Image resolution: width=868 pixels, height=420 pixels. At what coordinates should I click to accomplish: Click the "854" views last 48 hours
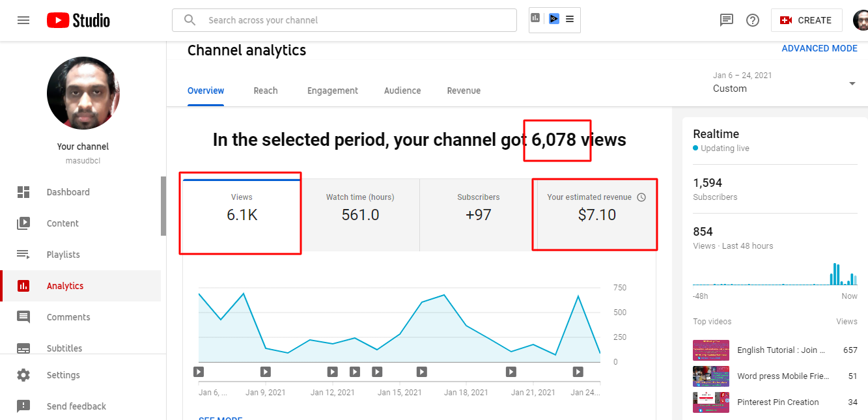[x=703, y=232]
